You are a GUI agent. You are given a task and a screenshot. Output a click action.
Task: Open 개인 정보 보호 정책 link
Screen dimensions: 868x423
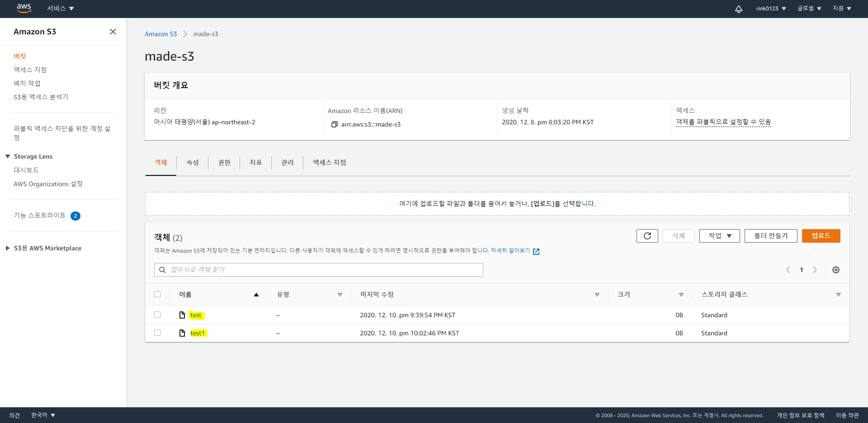[x=801, y=415]
